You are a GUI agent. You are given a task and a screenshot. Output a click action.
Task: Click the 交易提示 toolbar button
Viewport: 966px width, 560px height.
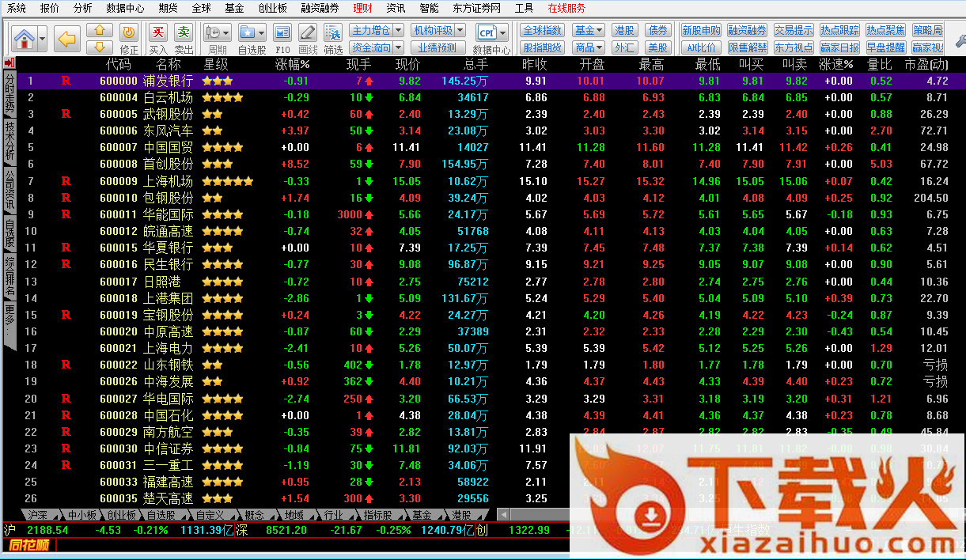(794, 30)
